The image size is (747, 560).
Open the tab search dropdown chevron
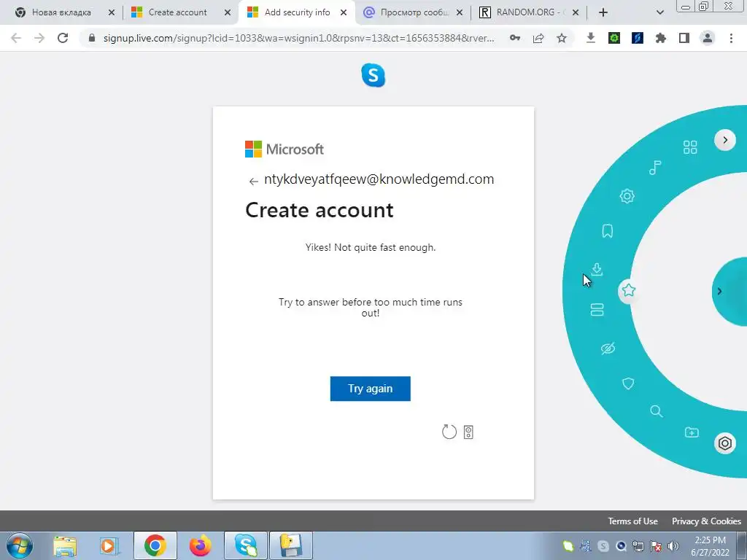click(659, 12)
